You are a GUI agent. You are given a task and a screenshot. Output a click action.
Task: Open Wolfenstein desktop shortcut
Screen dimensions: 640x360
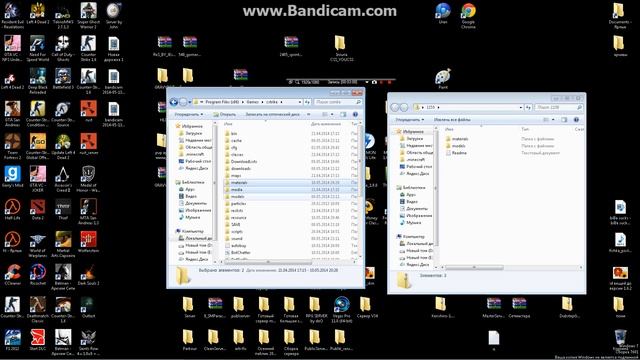[88, 242]
